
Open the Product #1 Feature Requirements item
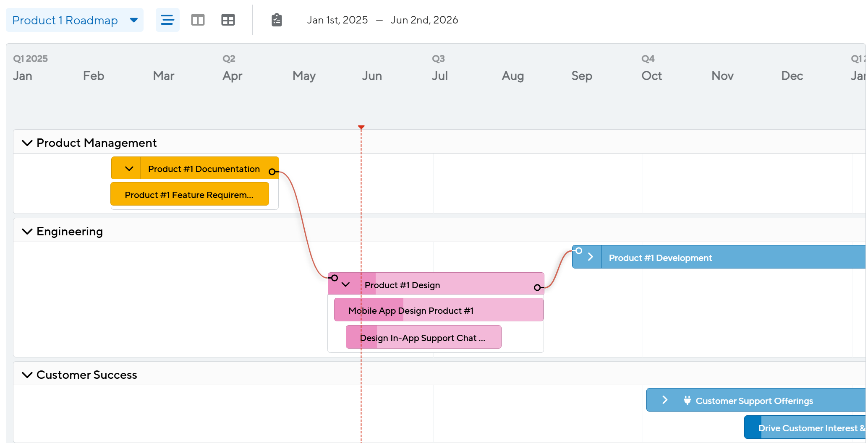coord(189,195)
